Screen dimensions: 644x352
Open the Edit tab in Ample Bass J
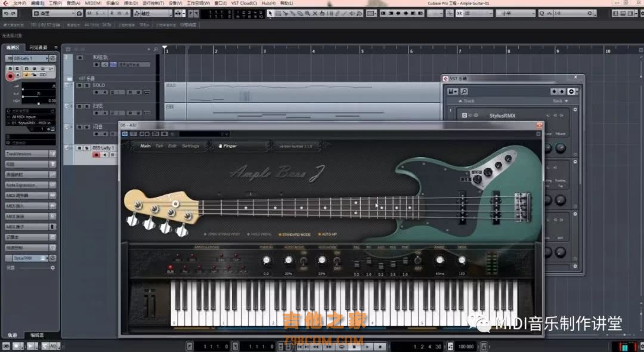[x=172, y=146]
